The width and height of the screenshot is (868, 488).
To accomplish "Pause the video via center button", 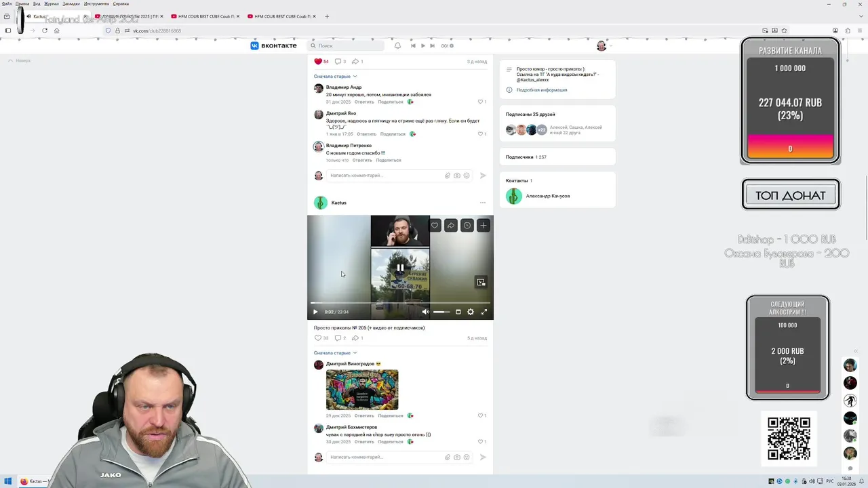I will [400, 268].
